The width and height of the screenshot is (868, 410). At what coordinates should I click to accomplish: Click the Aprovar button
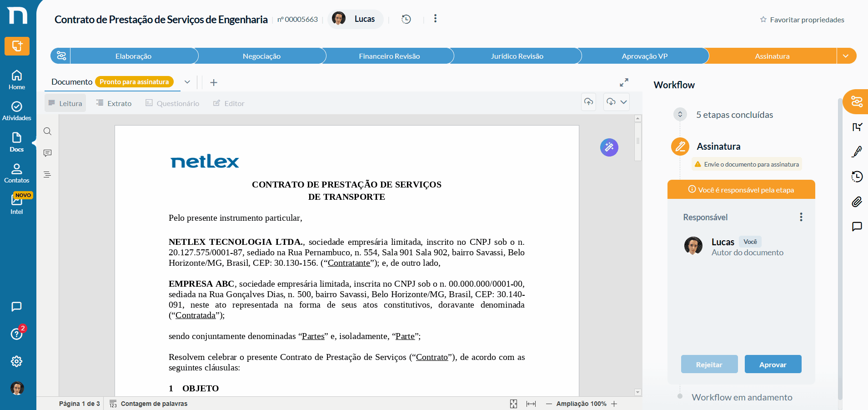click(x=773, y=364)
